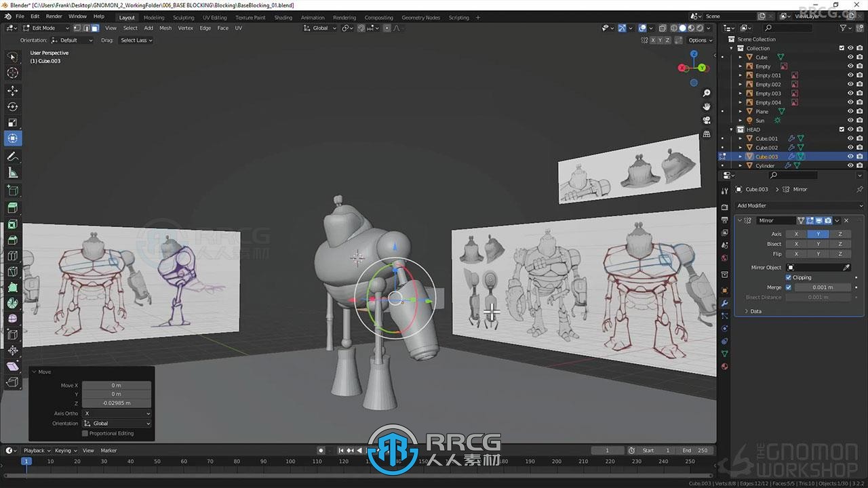
Task: Toggle Merge checkbox in Mirror modifier
Action: point(789,287)
